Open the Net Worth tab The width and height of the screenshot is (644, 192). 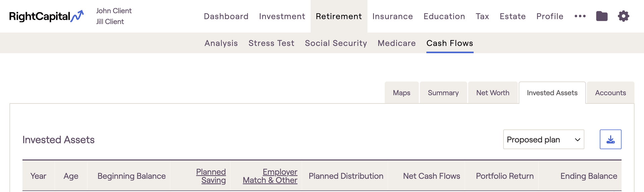(492, 93)
